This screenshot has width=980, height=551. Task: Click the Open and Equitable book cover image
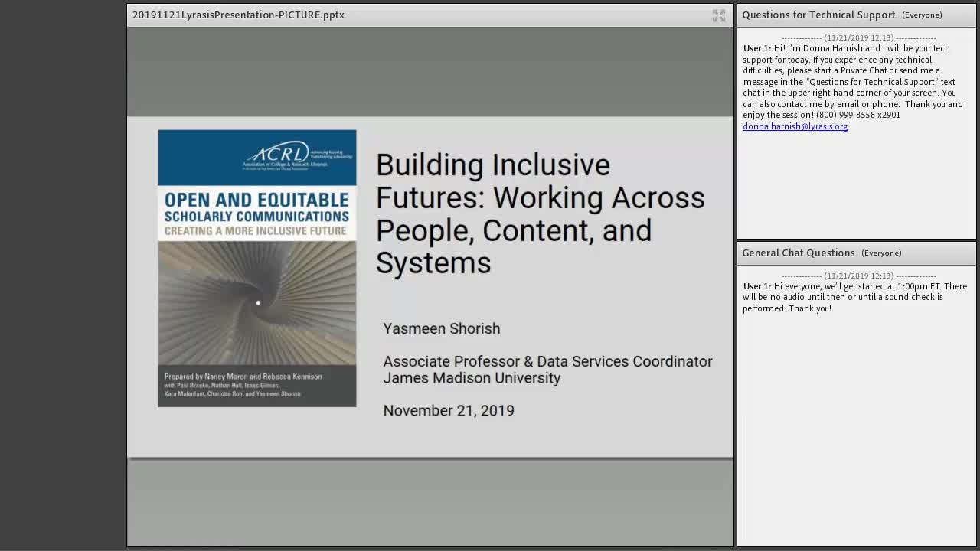point(257,269)
